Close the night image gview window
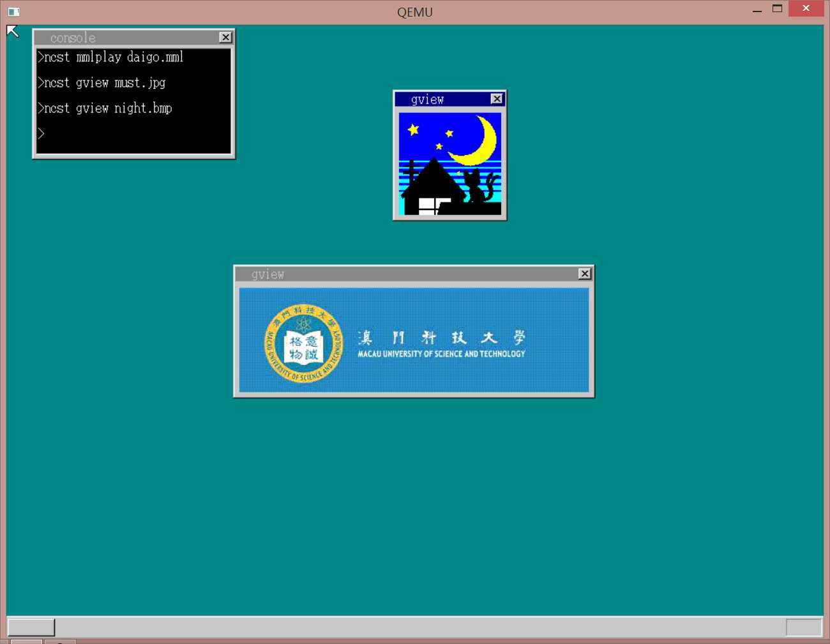 tap(497, 99)
